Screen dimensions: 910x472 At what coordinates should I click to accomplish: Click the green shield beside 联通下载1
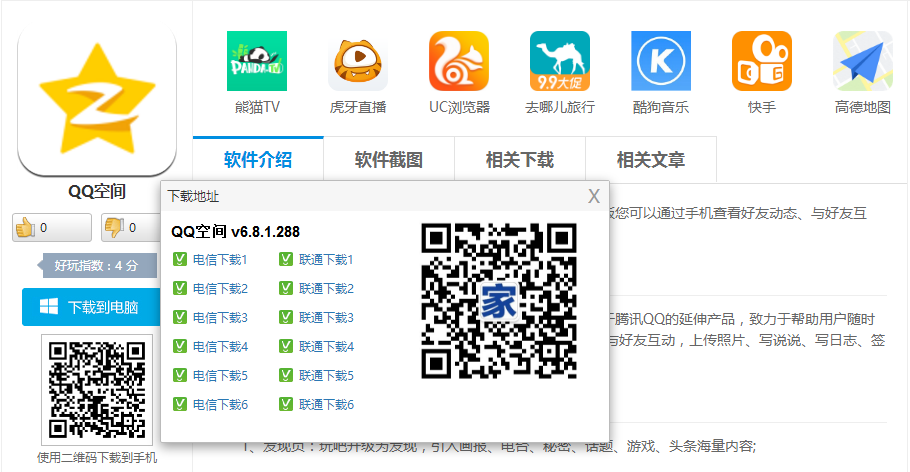pyautogui.click(x=286, y=259)
